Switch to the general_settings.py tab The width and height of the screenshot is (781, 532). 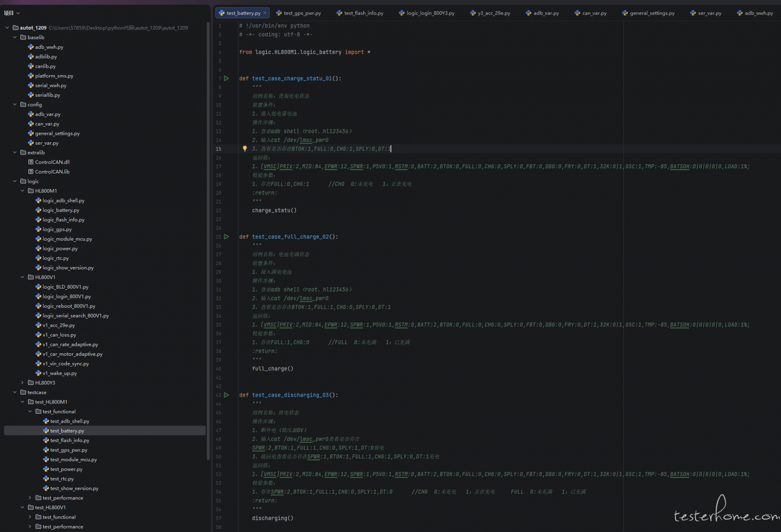pos(652,13)
